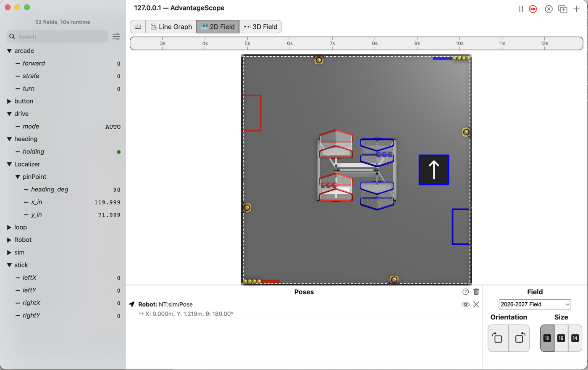The image size is (588, 370).
Task: Toggle visibility eye for Robot pose
Action: pos(465,304)
